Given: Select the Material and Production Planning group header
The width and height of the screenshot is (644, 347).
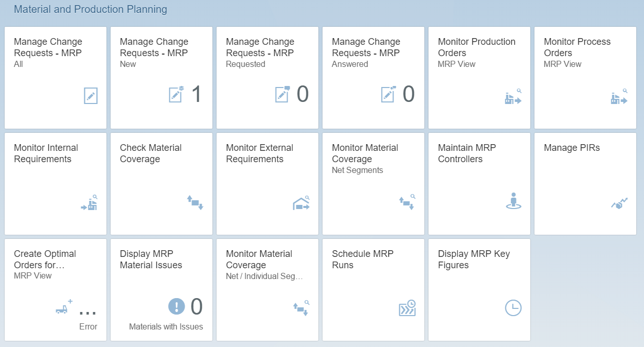Looking at the screenshot, I should click(91, 9).
